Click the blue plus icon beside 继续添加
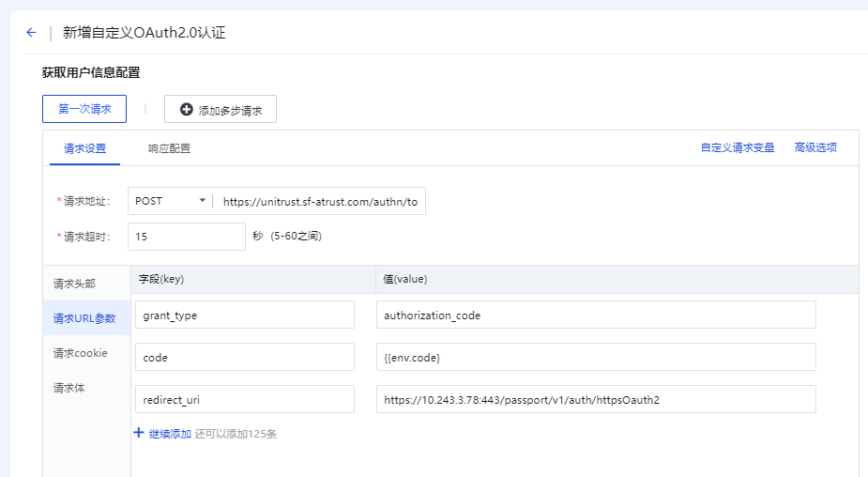 139,434
